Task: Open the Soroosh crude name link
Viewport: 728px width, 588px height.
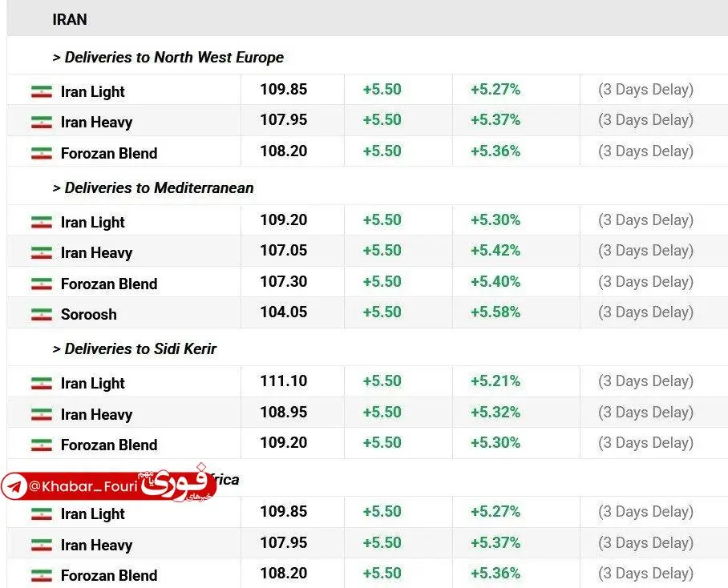Action: 88,315
